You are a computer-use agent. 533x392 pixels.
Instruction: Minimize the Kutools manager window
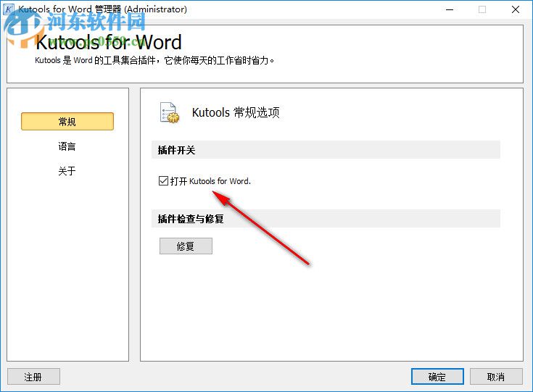point(450,9)
